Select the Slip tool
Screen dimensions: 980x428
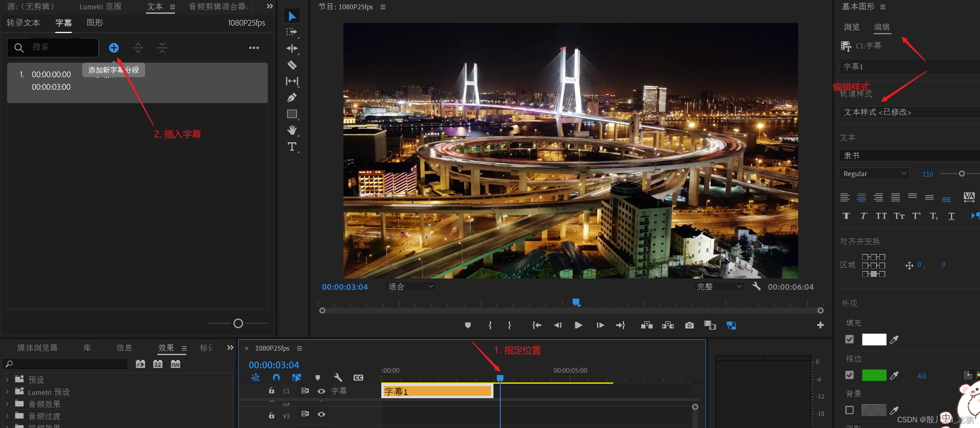[x=292, y=81]
